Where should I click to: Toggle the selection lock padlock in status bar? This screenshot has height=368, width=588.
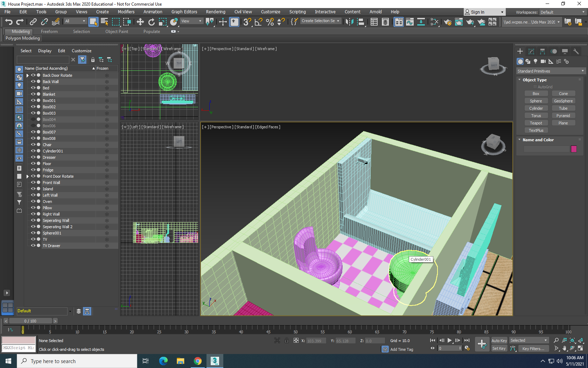pyautogui.click(x=287, y=340)
